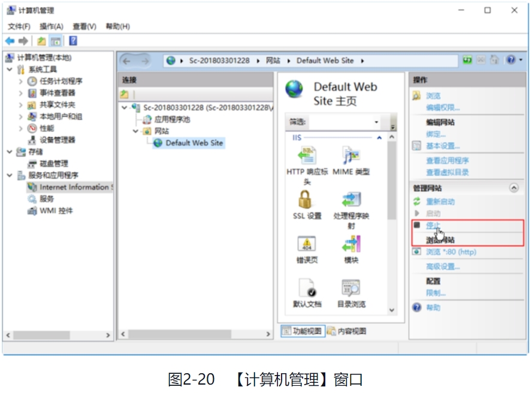Open the MIME 类型 feature icon
The image size is (532, 396).
(x=350, y=156)
